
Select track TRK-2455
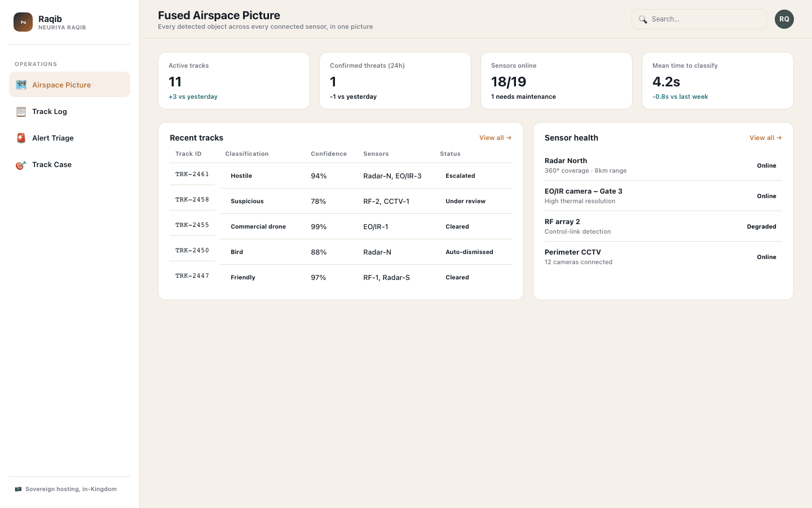(192, 225)
